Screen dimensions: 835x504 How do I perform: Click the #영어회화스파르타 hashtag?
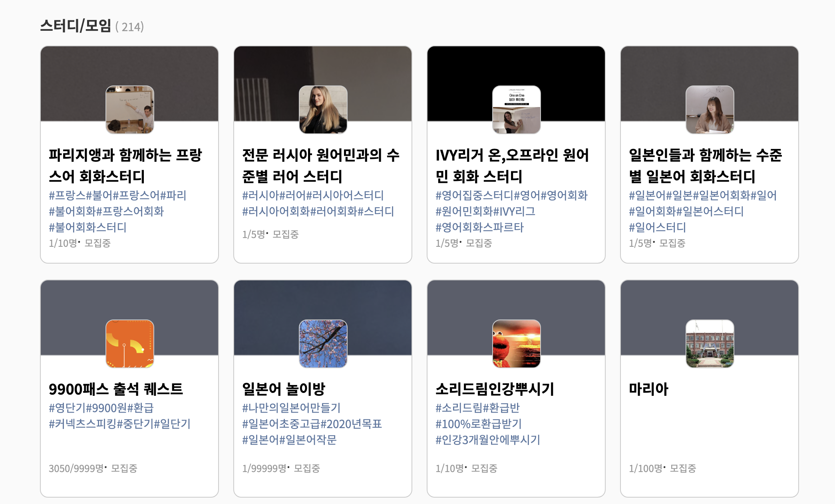click(x=479, y=227)
